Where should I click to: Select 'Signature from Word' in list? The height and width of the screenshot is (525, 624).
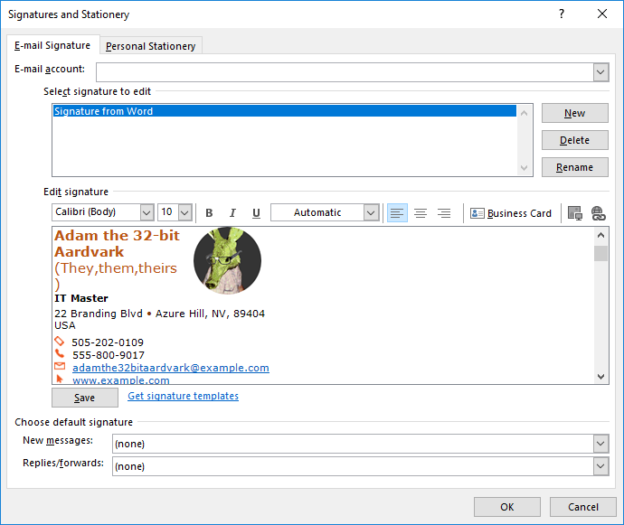[284, 112]
